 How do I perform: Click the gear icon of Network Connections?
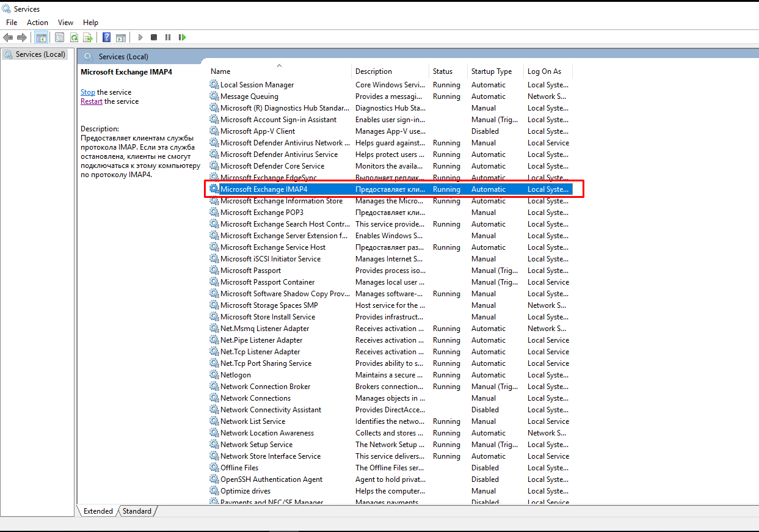click(x=214, y=398)
